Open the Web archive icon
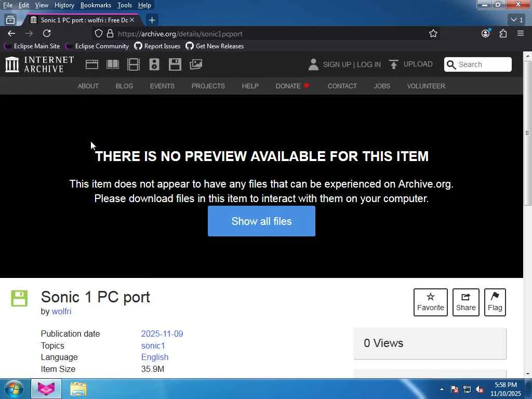Viewport: 532px width, 399px height. (91, 64)
